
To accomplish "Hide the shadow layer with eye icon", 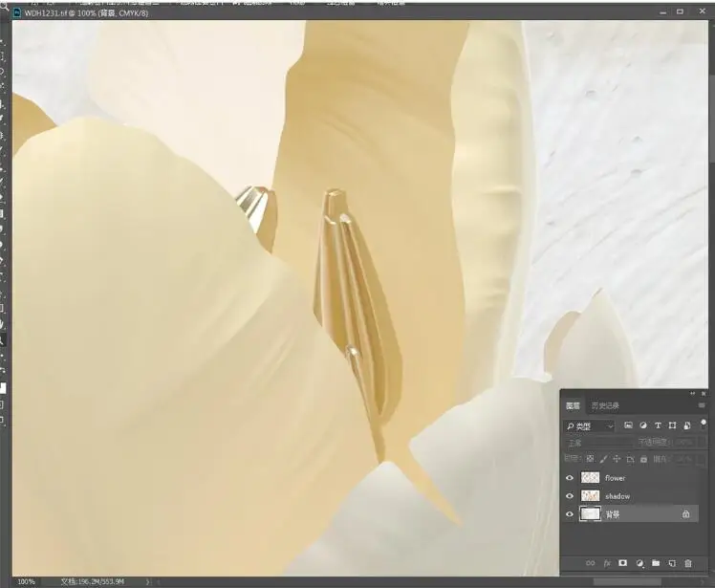I will click(x=570, y=496).
